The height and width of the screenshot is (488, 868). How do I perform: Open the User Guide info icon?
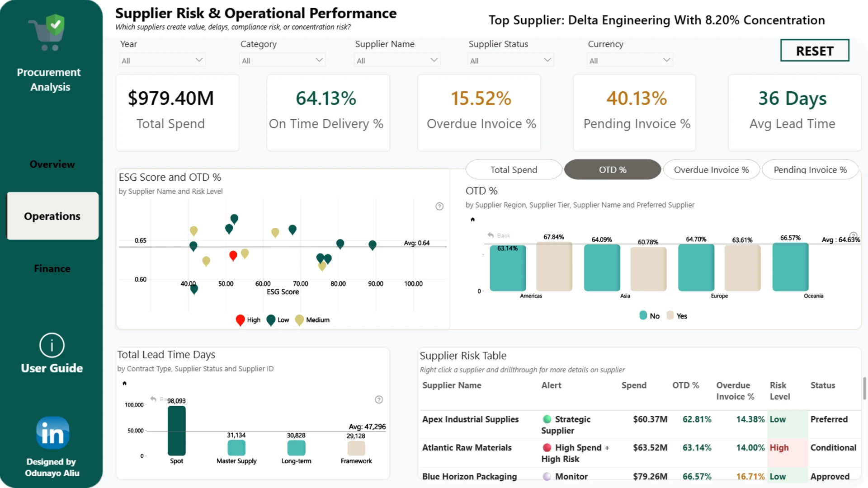52,346
